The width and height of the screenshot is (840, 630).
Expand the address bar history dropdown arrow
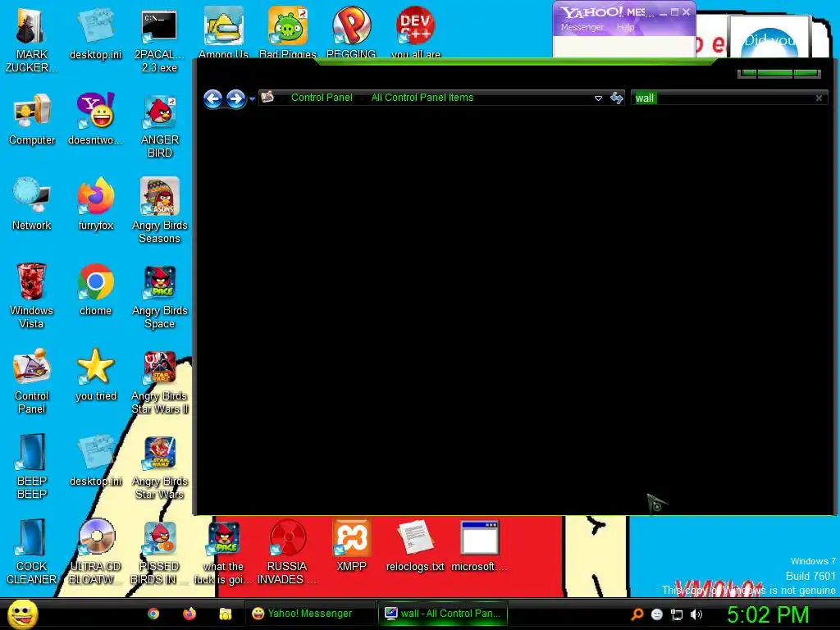tap(598, 98)
